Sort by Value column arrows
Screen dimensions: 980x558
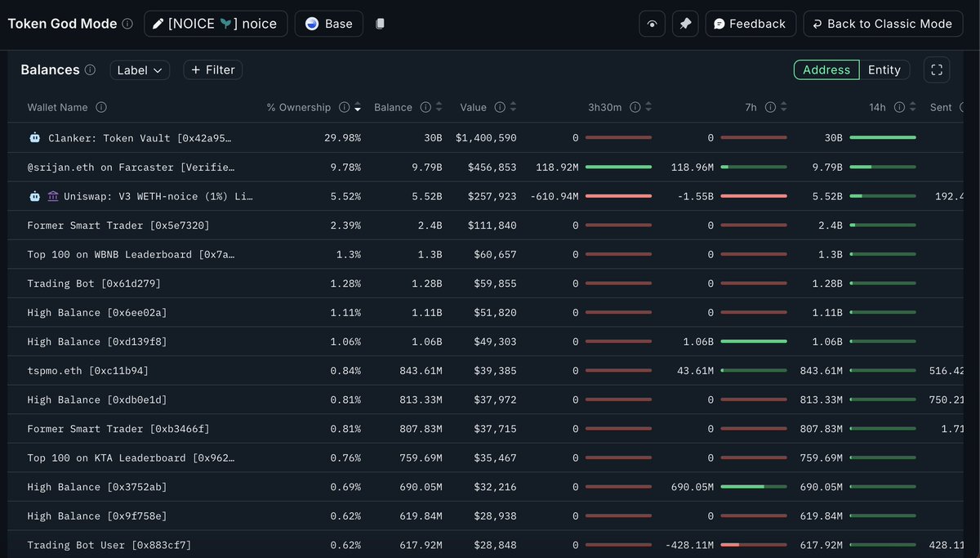click(x=513, y=107)
